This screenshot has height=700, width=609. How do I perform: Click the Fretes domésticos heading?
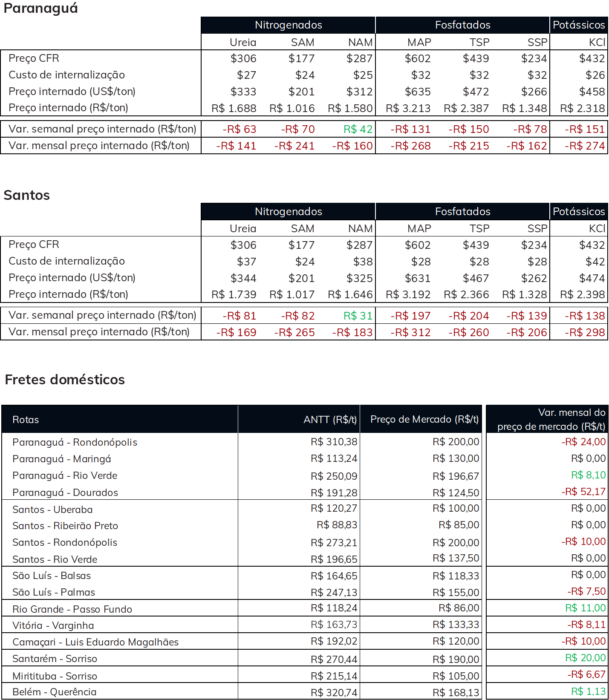(x=65, y=380)
